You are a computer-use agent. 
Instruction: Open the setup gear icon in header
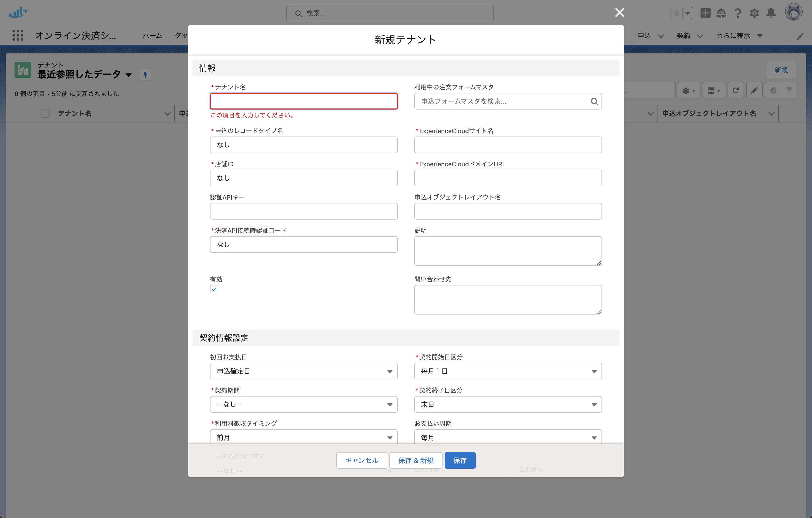click(x=754, y=13)
